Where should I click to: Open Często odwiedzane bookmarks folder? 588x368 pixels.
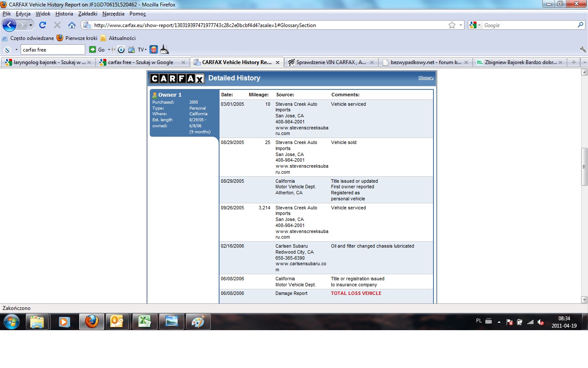pyautogui.click(x=28, y=38)
